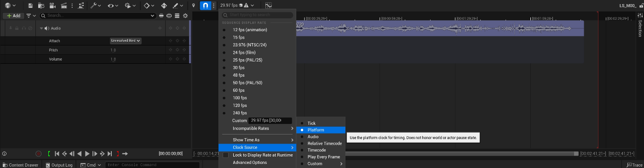Toggle auto-key diamond icon
This screenshot has width=644, height=168.
tap(164, 6)
